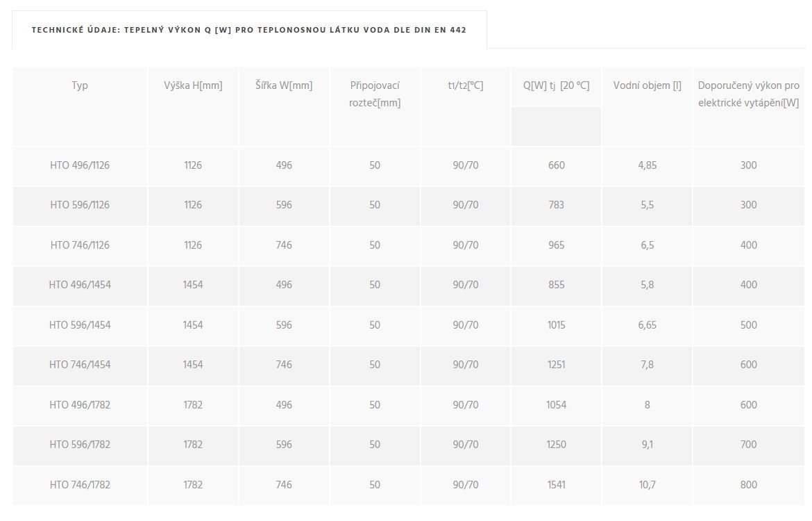This screenshot has height=521, width=812.
Task: Select the Q[W] tj [20 °C] header
Action: pos(556,85)
